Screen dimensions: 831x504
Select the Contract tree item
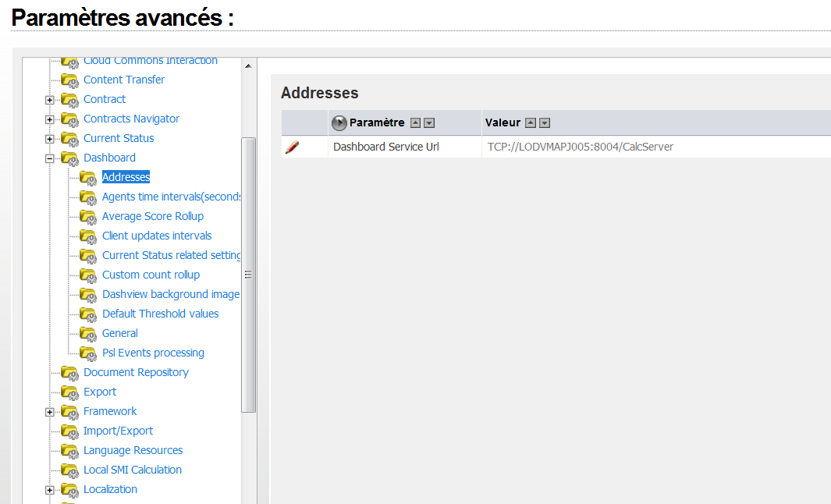(x=105, y=99)
